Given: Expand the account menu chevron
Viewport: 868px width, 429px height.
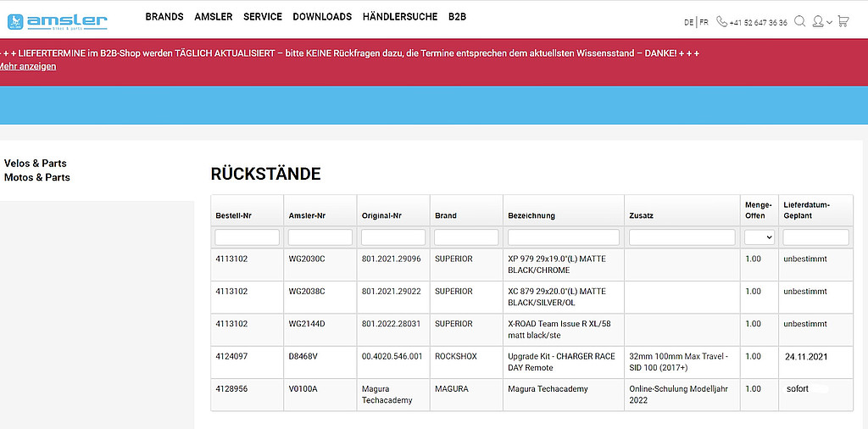Looking at the screenshot, I should point(829,23).
